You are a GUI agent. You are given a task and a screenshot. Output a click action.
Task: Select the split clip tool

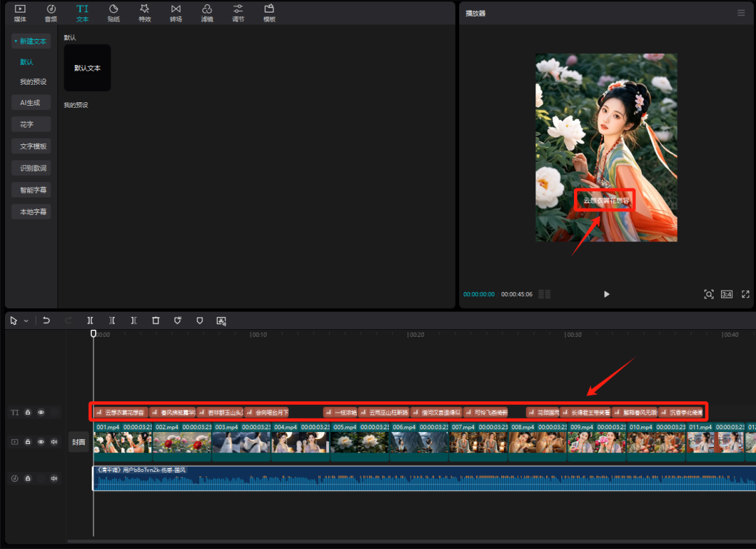[90, 321]
